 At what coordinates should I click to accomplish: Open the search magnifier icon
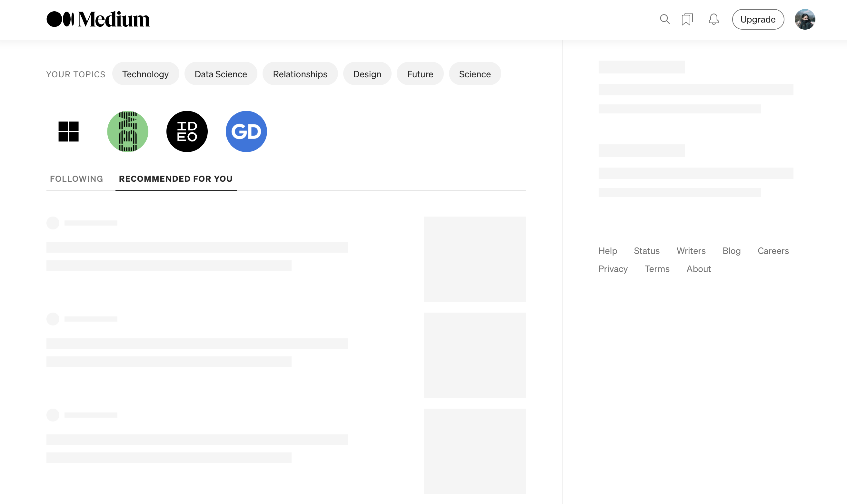[x=664, y=19]
